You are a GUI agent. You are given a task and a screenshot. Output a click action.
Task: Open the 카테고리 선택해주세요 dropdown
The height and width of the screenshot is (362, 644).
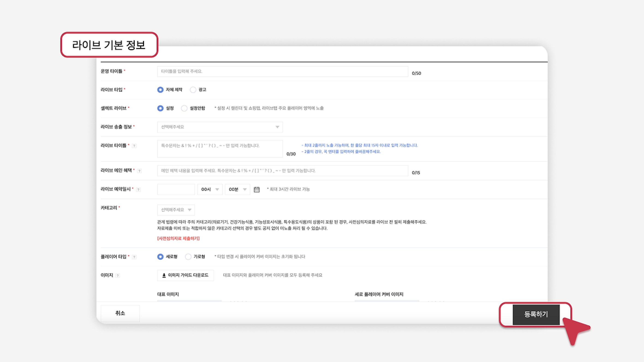pyautogui.click(x=176, y=210)
